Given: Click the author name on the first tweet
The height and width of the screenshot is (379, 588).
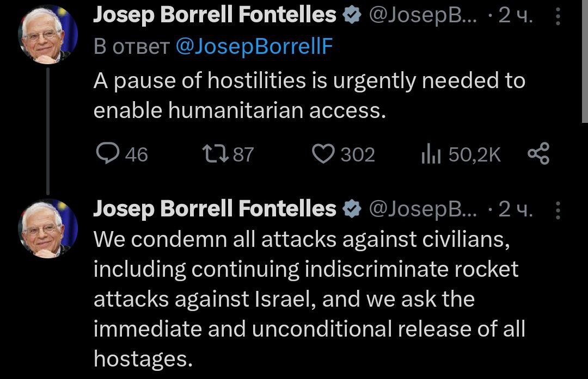Looking at the screenshot, I should (x=215, y=16).
